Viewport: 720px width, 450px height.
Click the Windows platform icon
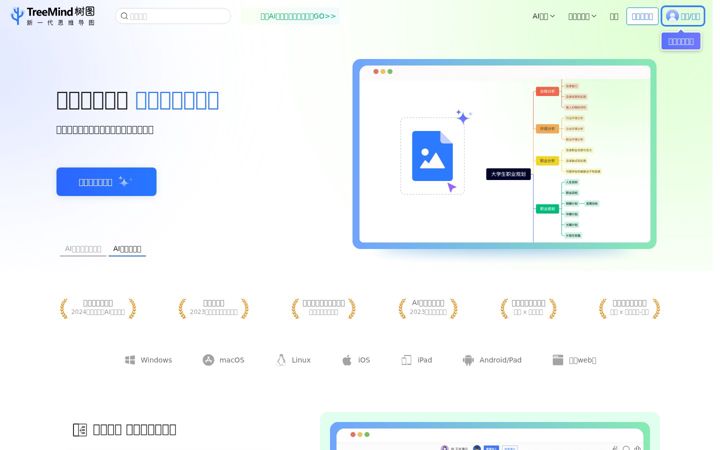[x=130, y=360]
